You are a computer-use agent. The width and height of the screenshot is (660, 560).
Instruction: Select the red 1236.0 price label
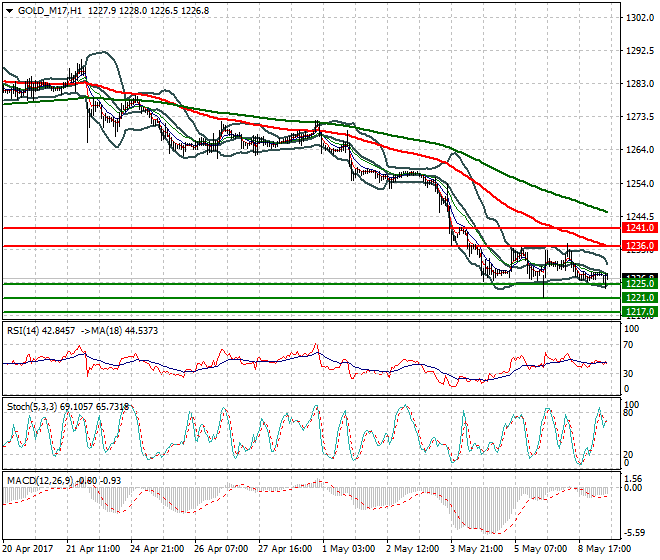[639, 246]
